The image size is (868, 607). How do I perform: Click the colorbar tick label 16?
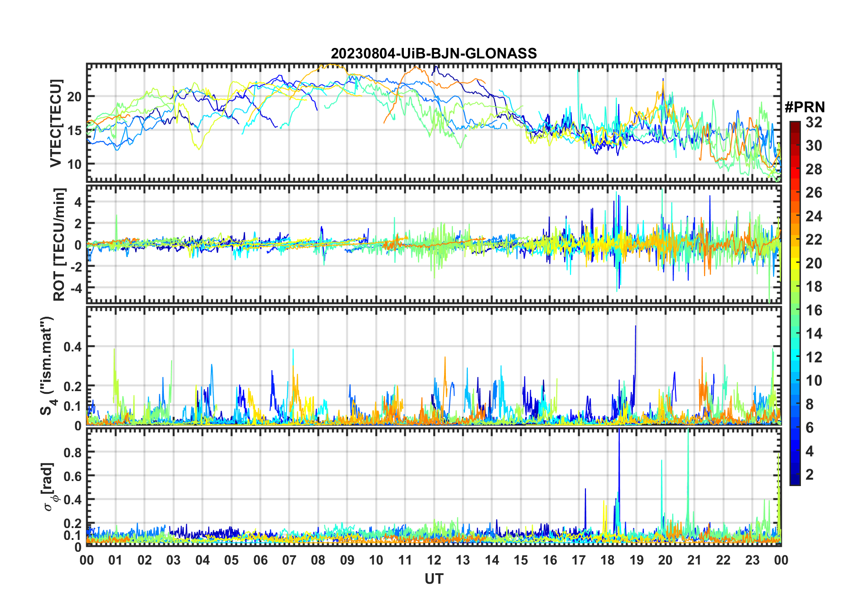click(x=814, y=310)
